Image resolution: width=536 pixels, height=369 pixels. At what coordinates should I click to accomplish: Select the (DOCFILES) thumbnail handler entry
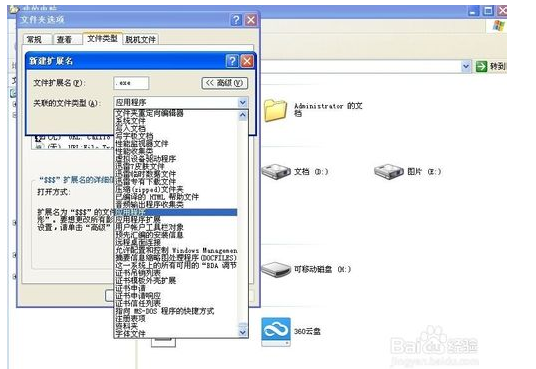(x=176, y=258)
